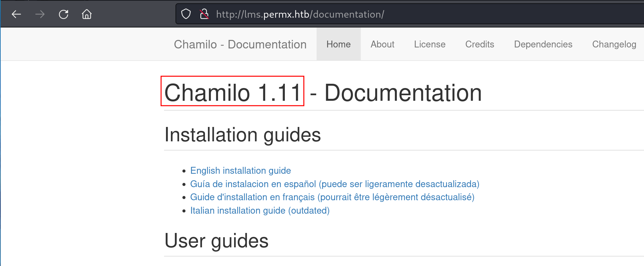Viewport: 644px width, 266px height.
Task: Open the Changelog navigation tab
Action: click(x=614, y=44)
